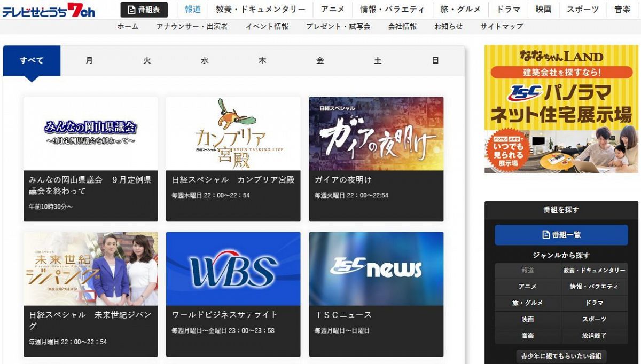641x364 pixels.
Task: Select スポーツ in top navigation bar
Action: click(x=583, y=10)
